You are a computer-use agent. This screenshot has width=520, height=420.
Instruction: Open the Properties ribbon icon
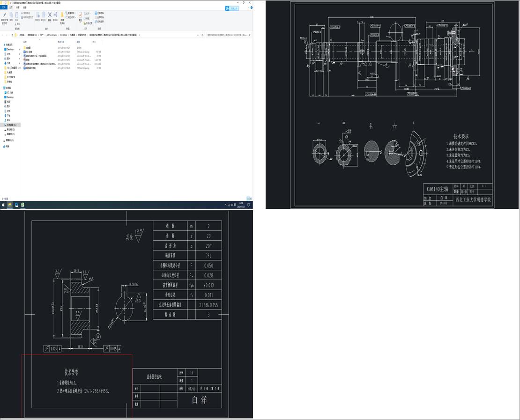(80, 15)
